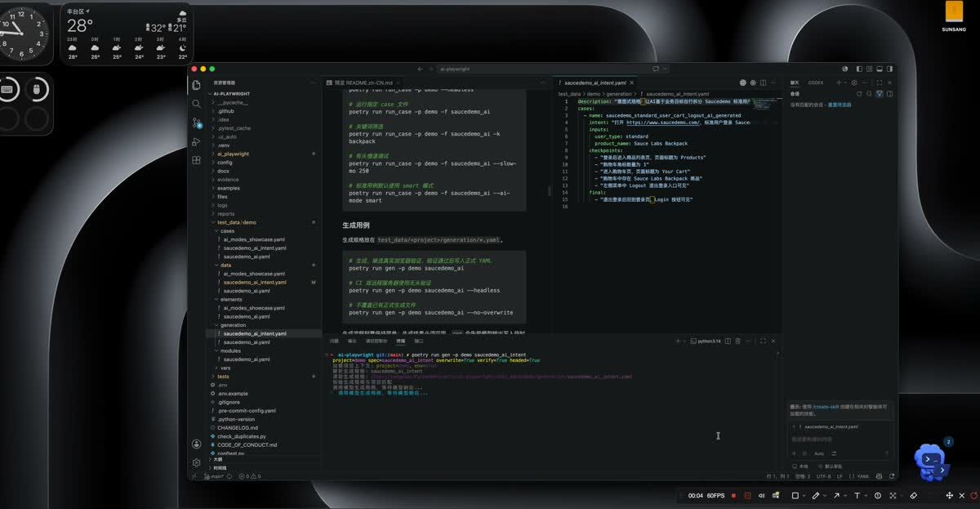Toggle bottom panel layout button
This screenshot has width=980, height=509.
coord(879,69)
